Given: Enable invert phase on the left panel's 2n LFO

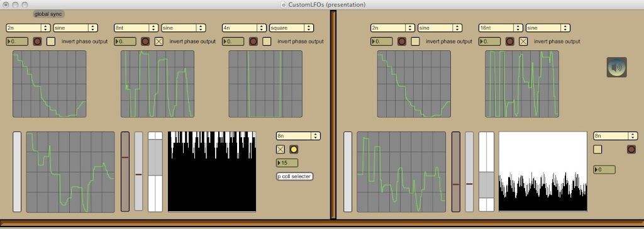Looking at the screenshot, I should (x=50, y=42).
